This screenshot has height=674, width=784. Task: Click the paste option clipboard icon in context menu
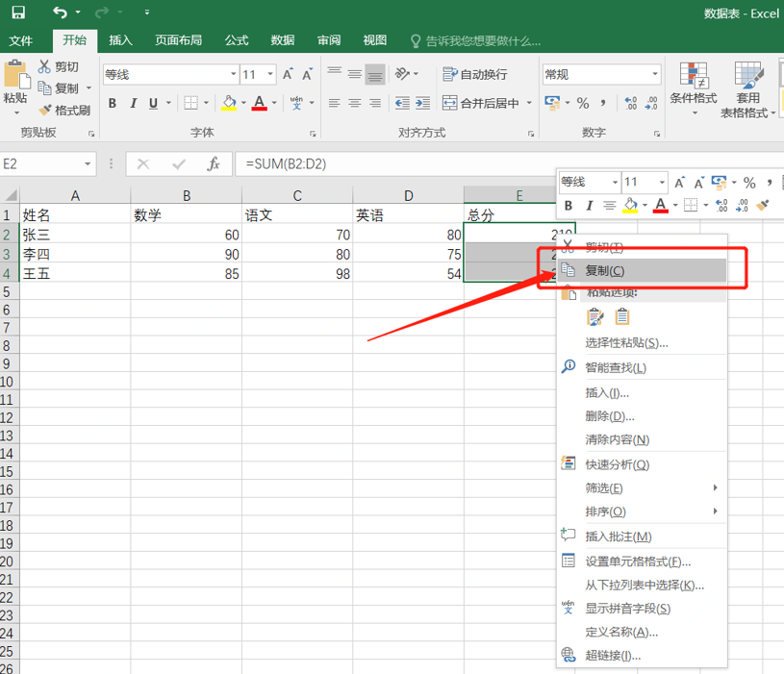tap(622, 316)
